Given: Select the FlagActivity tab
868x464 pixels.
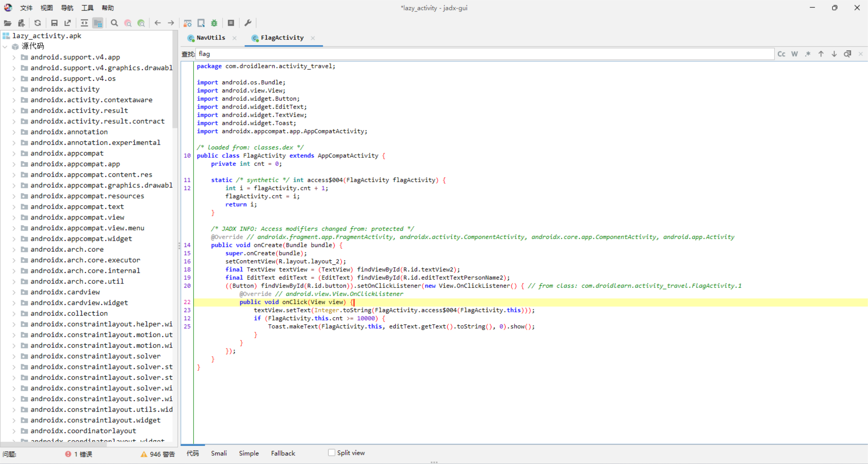Looking at the screenshot, I should (282, 38).
